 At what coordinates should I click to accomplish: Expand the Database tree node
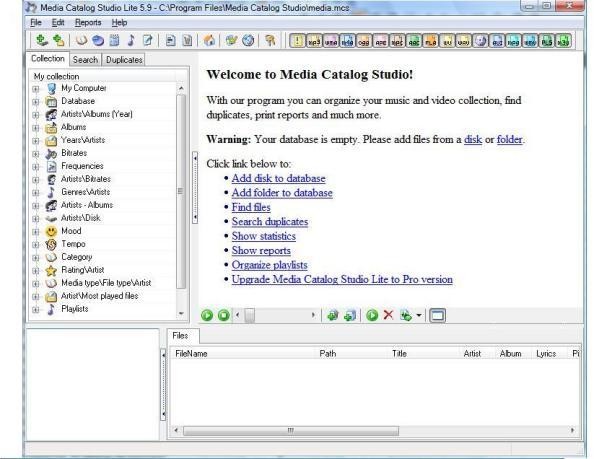point(36,102)
